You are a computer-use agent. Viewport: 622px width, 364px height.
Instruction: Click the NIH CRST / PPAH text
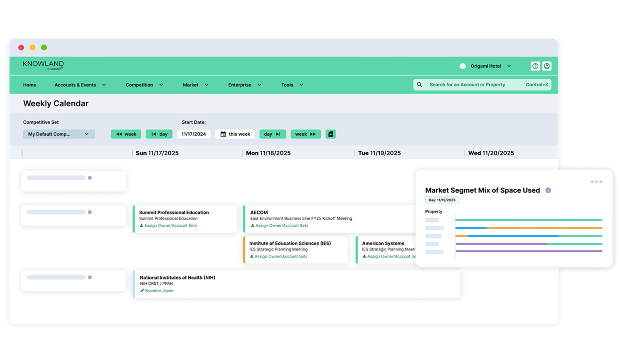coord(156,284)
